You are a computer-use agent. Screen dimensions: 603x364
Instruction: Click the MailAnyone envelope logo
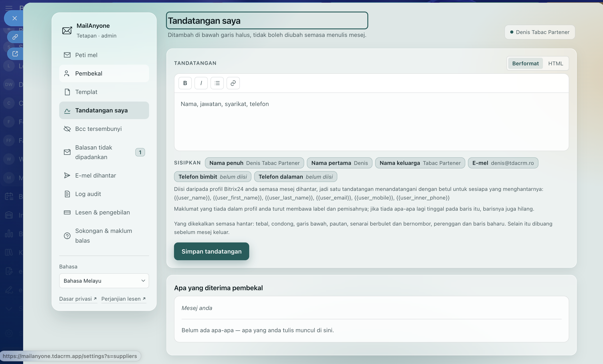[67, 31]
